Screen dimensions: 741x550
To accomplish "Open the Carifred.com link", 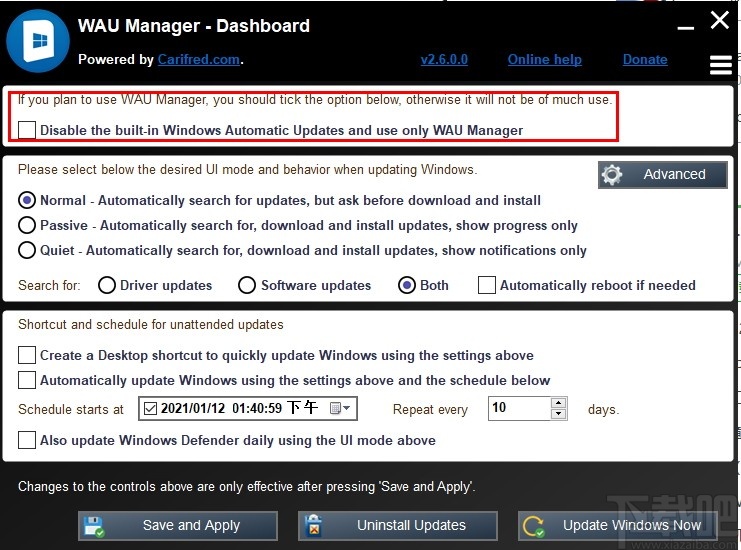I will pyautogui.click(x=198, y=60).
